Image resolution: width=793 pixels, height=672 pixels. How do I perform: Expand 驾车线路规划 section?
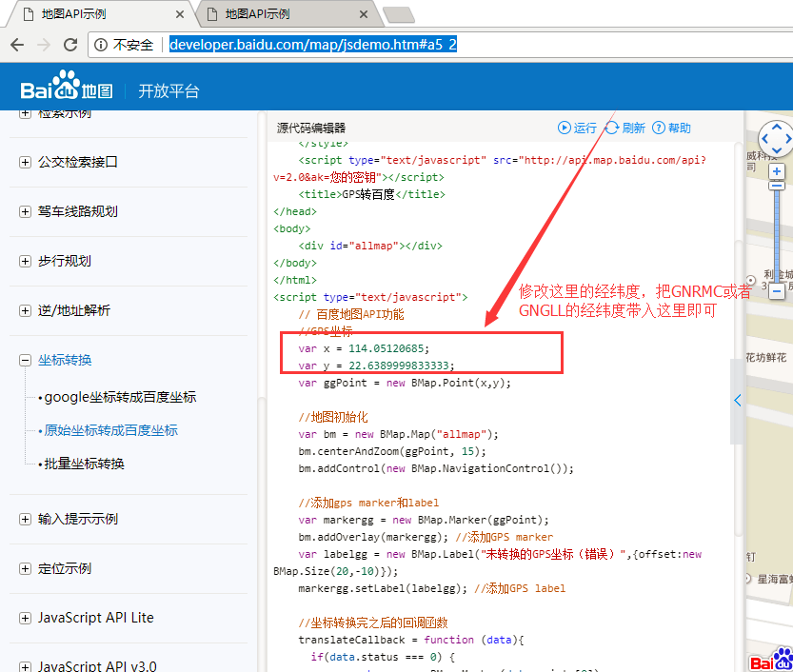[x=25, y=211]
